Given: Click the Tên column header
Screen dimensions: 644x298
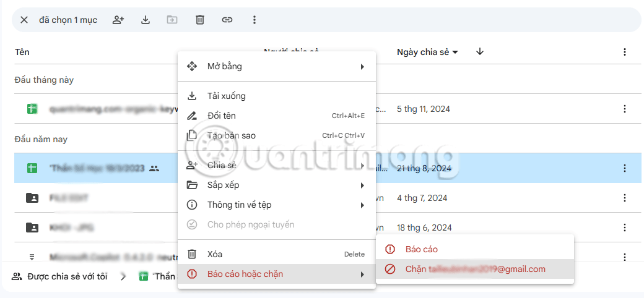Looking at the screenshot, I should [x=22, y=52].
